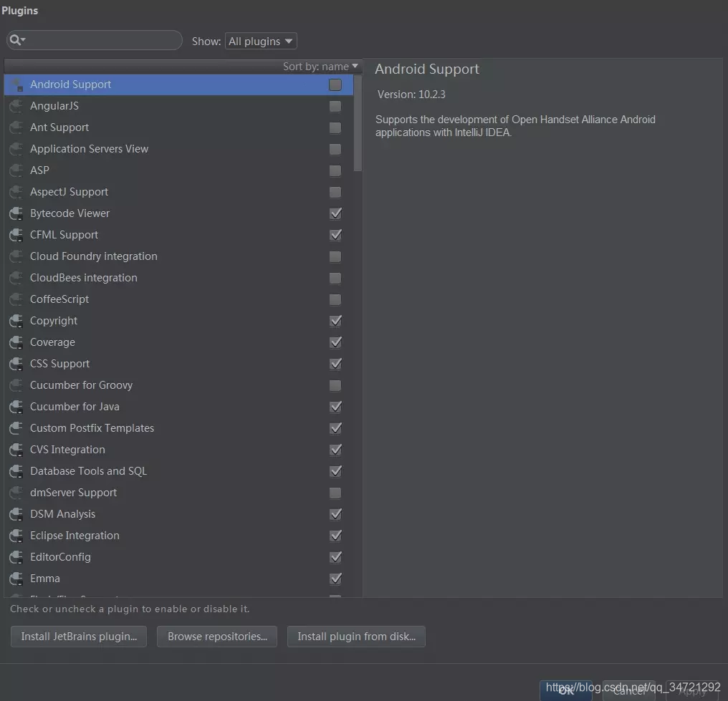Click the CFML Support plugin icon
The image size is (728, 701).
[x=16, y=235]
